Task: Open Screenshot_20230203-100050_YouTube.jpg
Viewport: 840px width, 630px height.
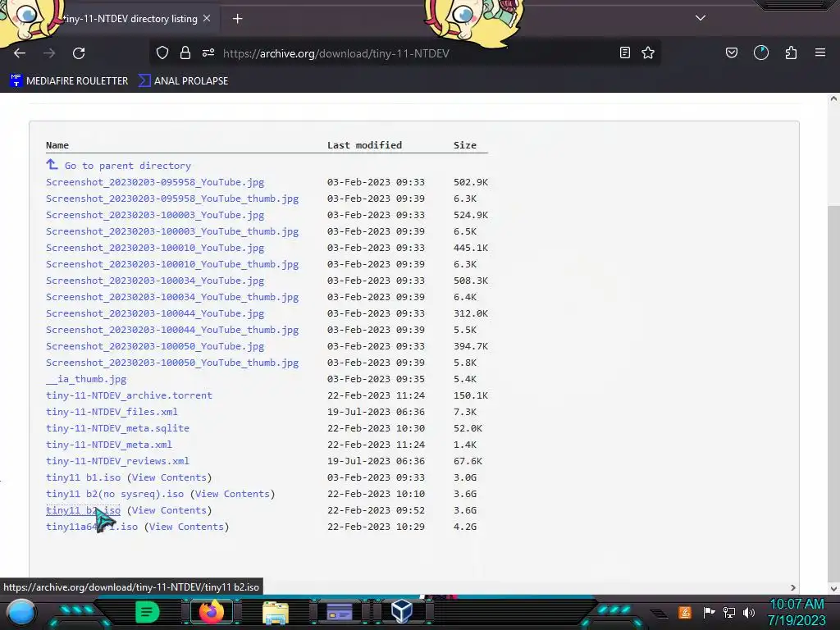Action: (x=155, y=347)
